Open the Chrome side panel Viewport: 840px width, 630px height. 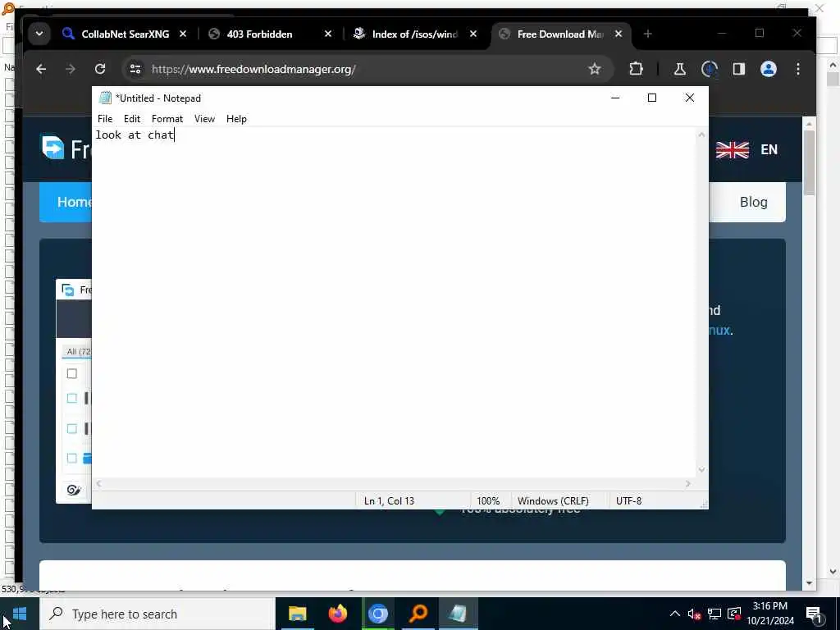pos(739,69)
